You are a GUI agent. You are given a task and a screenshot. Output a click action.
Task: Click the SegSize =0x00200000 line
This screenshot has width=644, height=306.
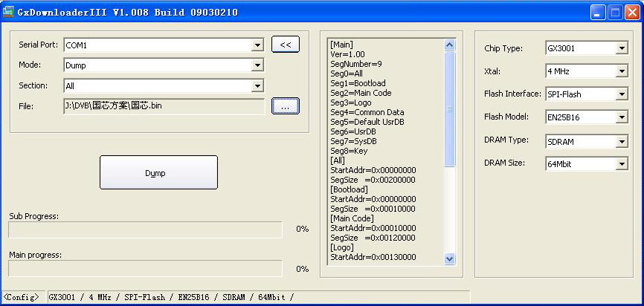[373, 180]
